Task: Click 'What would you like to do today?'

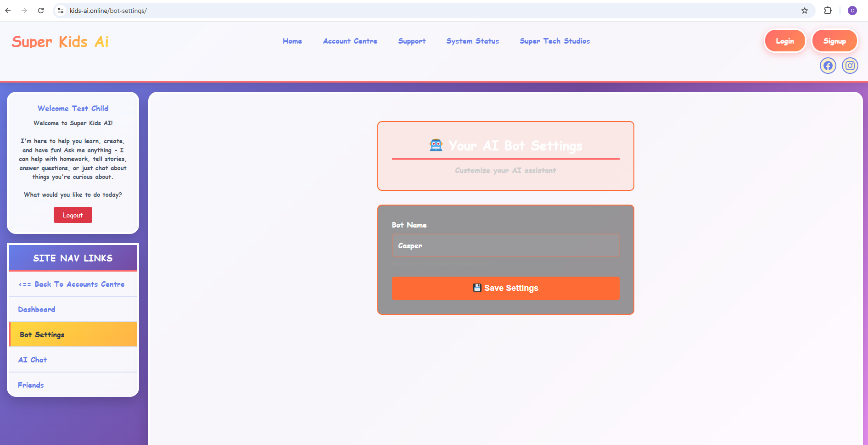Action: pyautogui.click(x=73, y=195)
